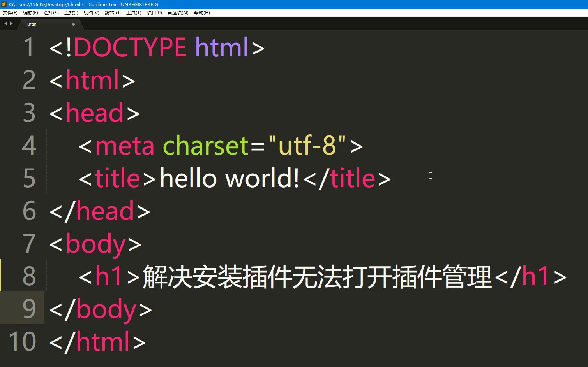Click the back navigation arrow above the gutter
Viewport: 588px width, 367px height.
[5, 23]
